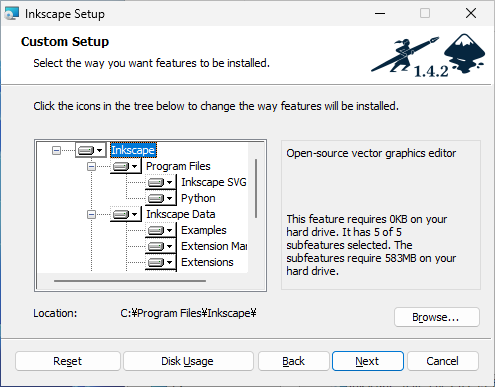Click the Reset button

click(68, 361)
